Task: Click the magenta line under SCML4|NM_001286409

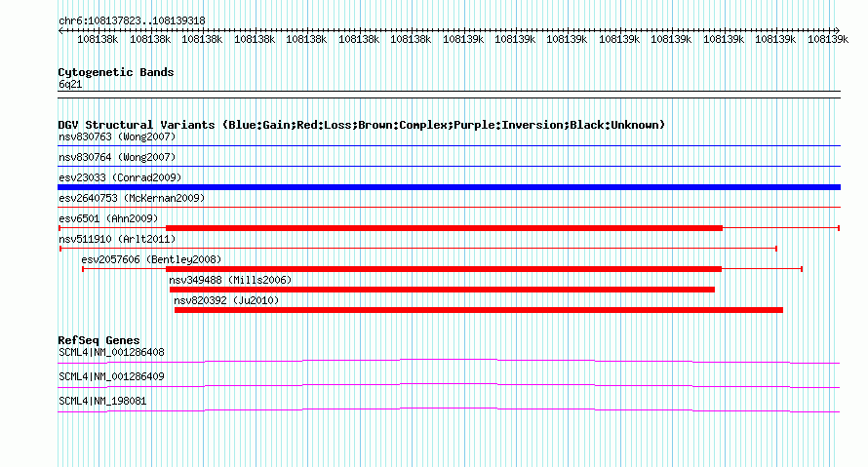Action: pos(449,384)
